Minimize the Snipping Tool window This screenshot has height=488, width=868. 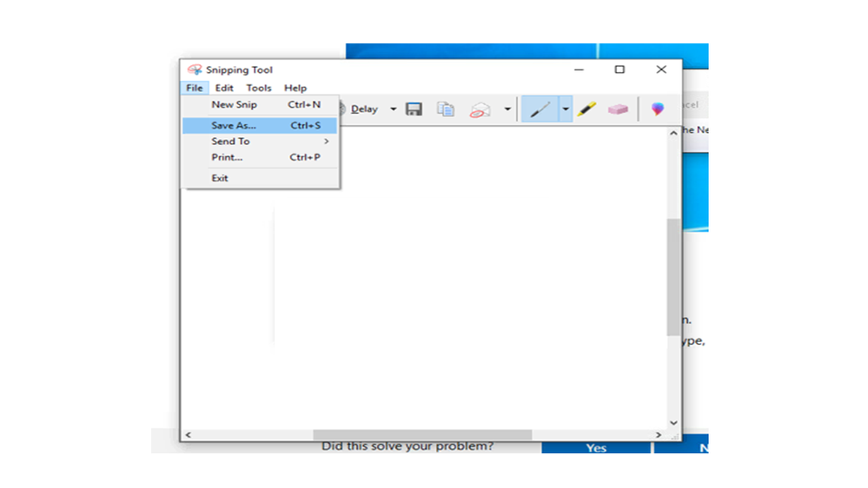point(579,69)
